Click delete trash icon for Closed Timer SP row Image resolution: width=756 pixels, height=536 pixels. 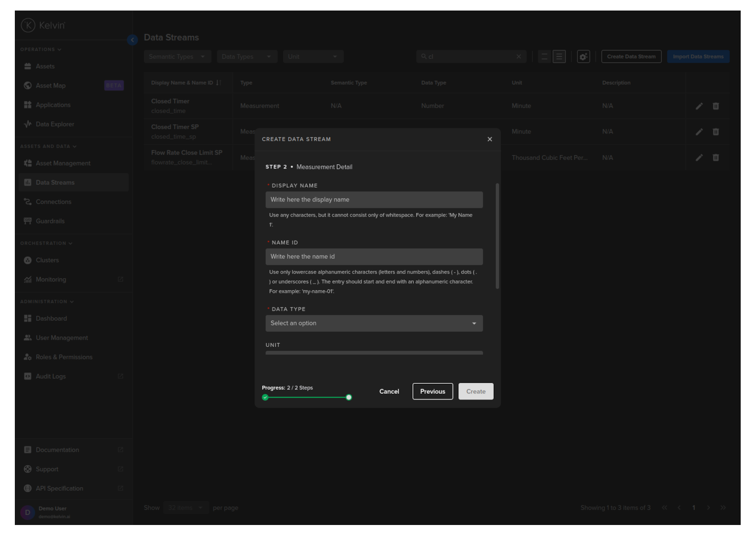point(715,132)
